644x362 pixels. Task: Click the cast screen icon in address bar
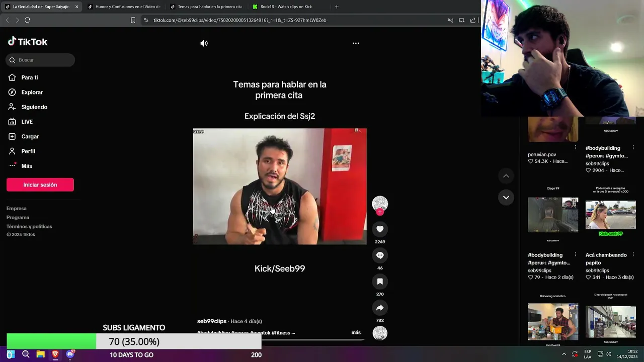tap(461, 20)
